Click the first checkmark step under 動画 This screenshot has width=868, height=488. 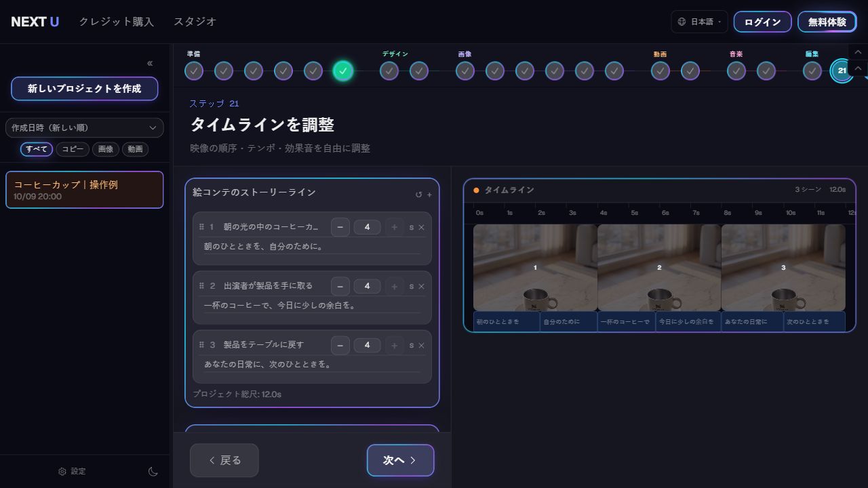pyautogui.click(x=660, y=70)
